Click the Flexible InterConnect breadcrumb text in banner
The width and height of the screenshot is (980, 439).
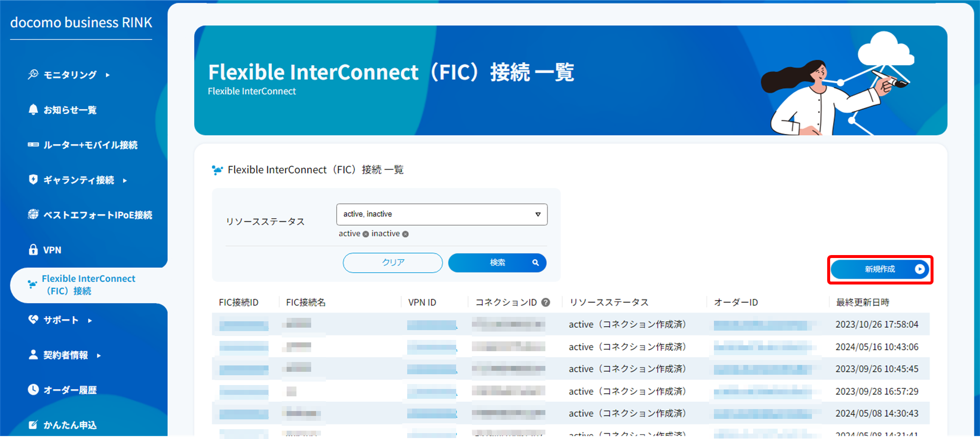click(252, 91)
